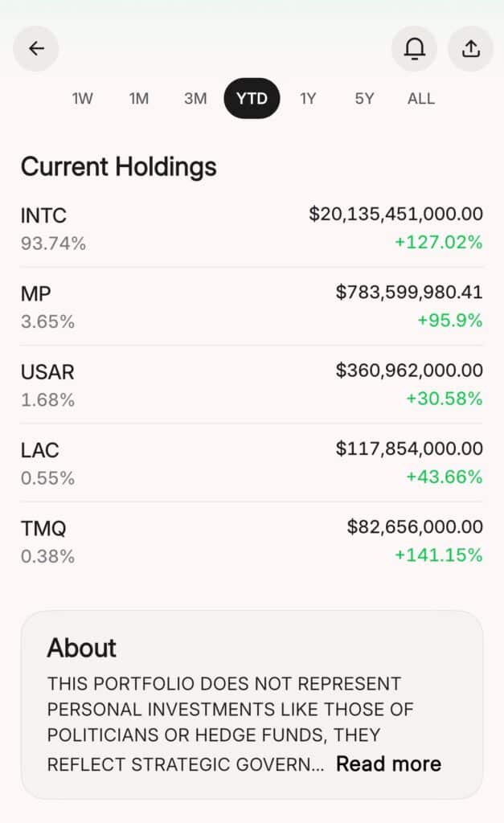Tap the back arrow button
Screen dimensions: 504x823
click(x=36, y=48)
